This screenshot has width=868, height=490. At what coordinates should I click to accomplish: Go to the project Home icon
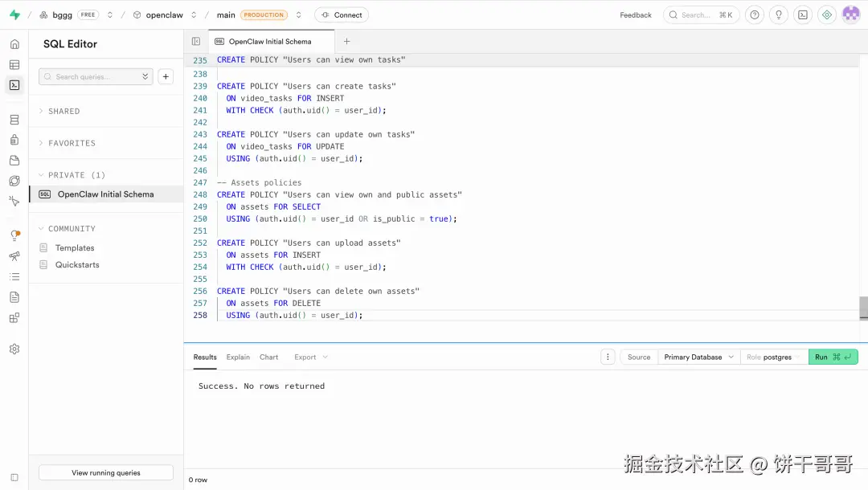(x=14, y=44)
